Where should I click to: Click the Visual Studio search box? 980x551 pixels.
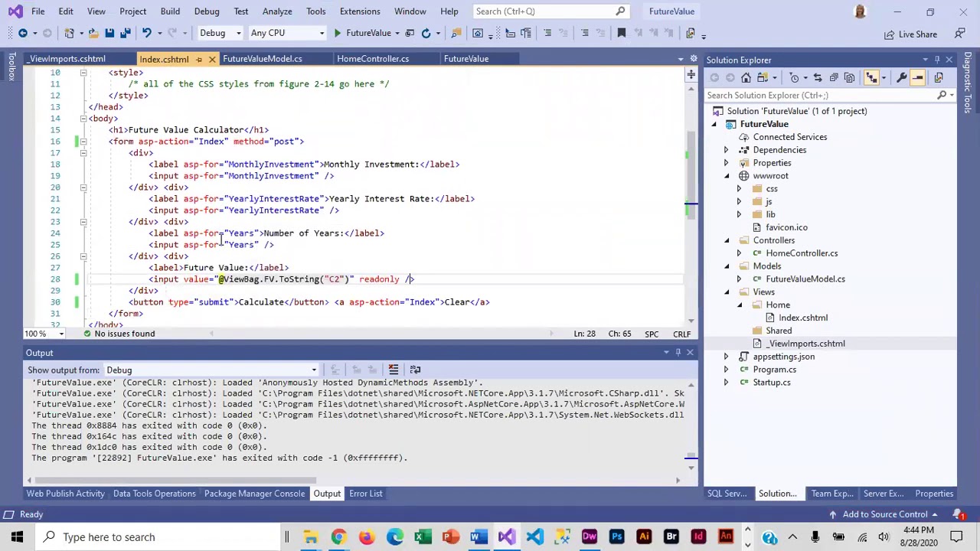pyautogui.click(x=553, y=11)
